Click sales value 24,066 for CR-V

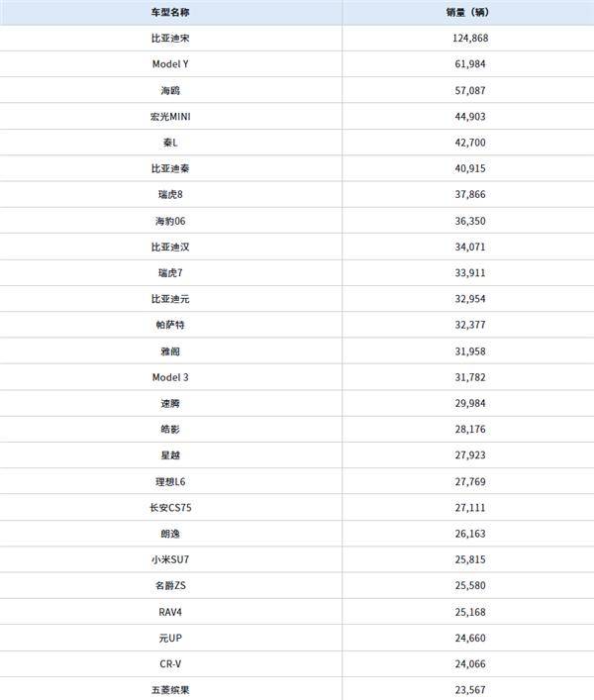pyautogui.click(x=470, y=663)
